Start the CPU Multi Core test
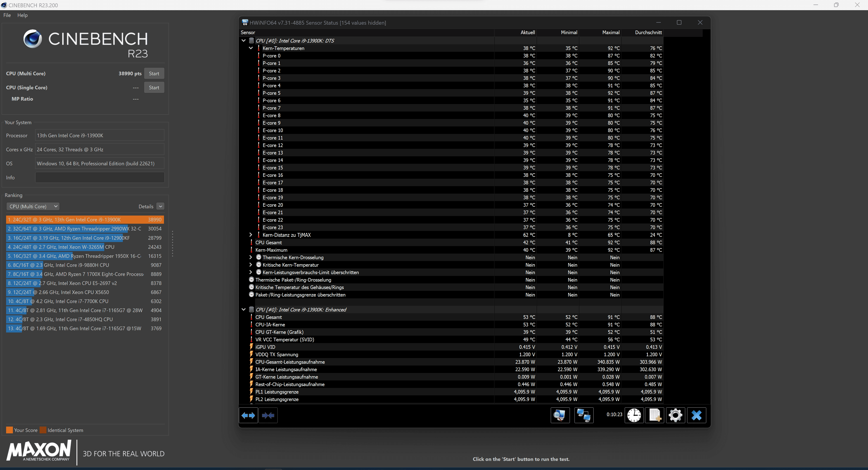The image size is (868, 470). click(154, 74)
